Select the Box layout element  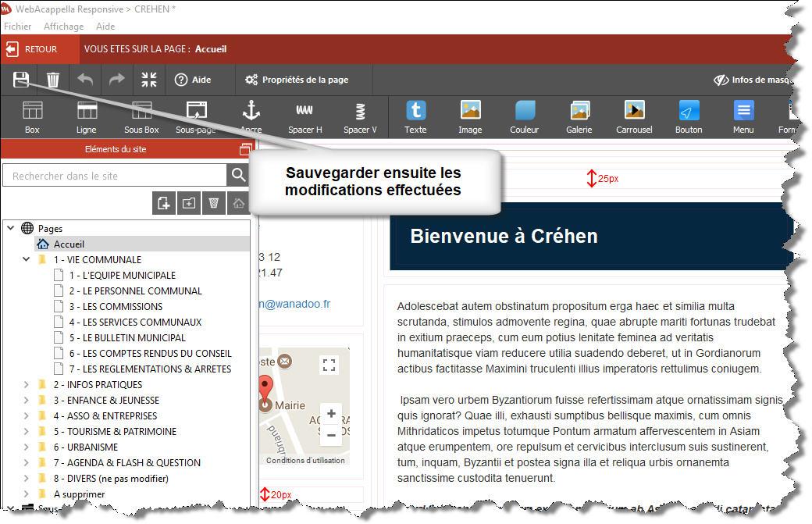coord(32,116)
